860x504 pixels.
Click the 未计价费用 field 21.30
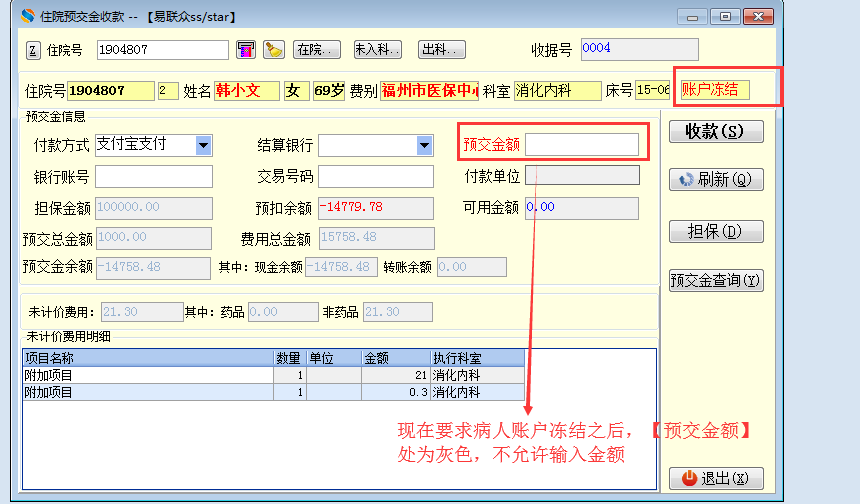(142, 312)
